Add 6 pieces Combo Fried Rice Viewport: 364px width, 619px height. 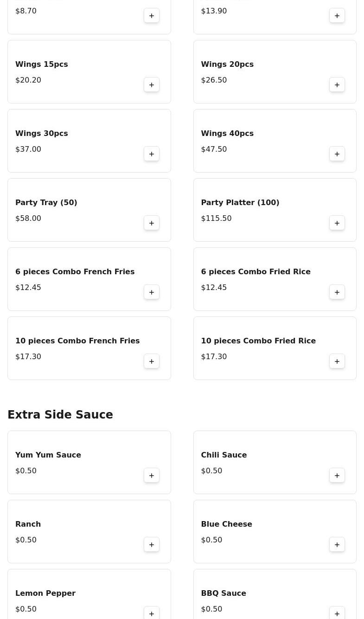pyautogui.click(x=337, y=292)
